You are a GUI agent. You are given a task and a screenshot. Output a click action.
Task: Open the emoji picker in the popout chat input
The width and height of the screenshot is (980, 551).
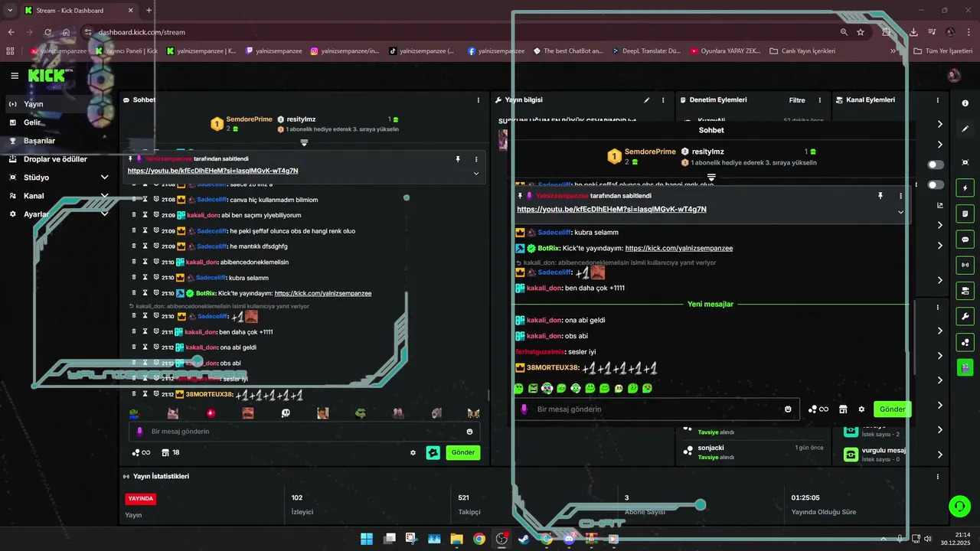coord(788,409)
